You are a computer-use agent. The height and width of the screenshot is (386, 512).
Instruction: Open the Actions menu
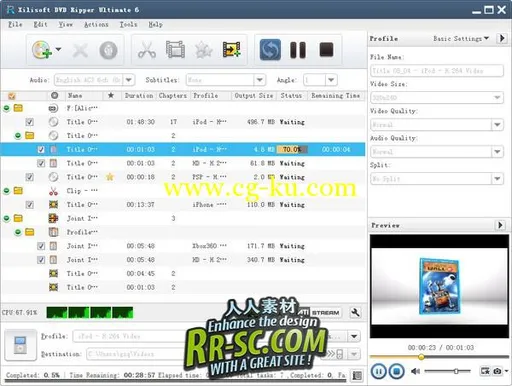tap(96, 24)
